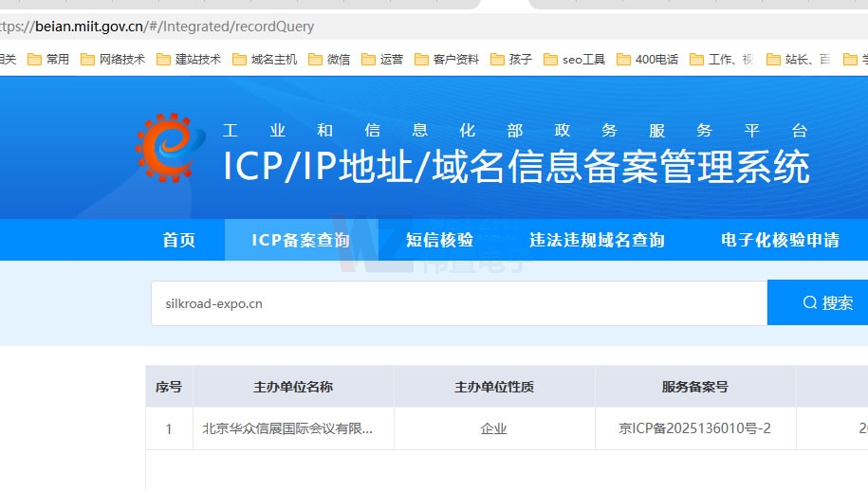Go to the 首页 navigation tab
The width and height of the screenshot is (868, 491).
(178, 240)
